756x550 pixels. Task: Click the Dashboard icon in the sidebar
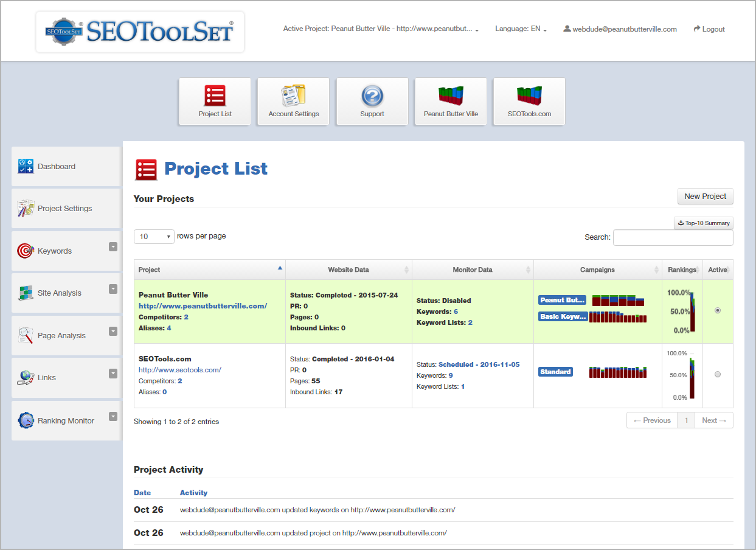26,166
